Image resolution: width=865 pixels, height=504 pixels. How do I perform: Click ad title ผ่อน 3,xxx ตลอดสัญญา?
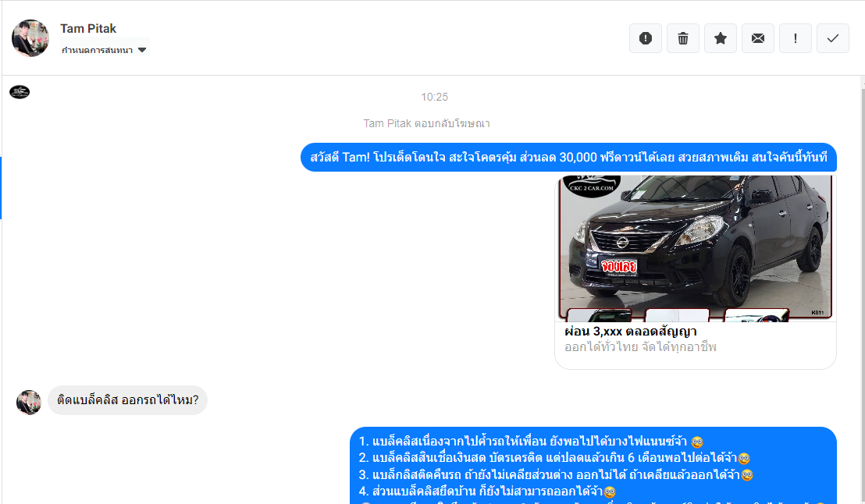pyautogui.click(x=631, y=332)
